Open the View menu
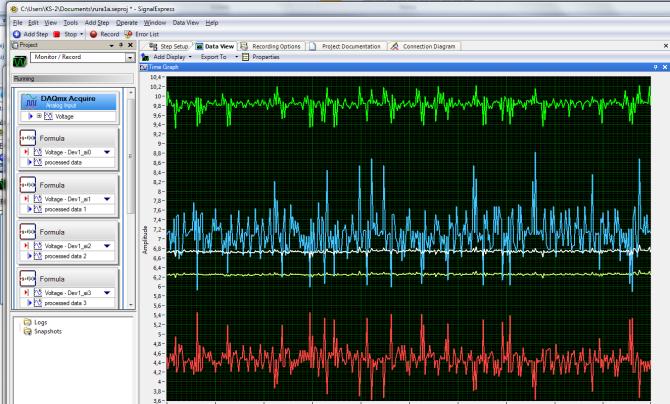The image size is (670, 404). pos(50,23)
